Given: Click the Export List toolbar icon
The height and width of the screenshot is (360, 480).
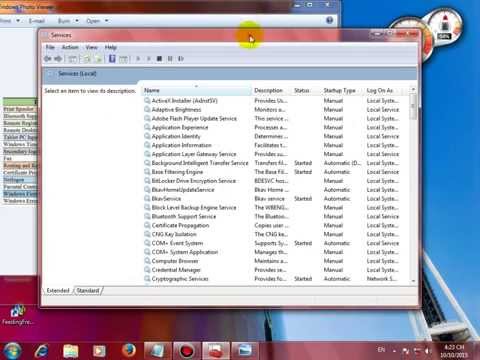Looking at the screenshot, I should (x=98, y=59).
